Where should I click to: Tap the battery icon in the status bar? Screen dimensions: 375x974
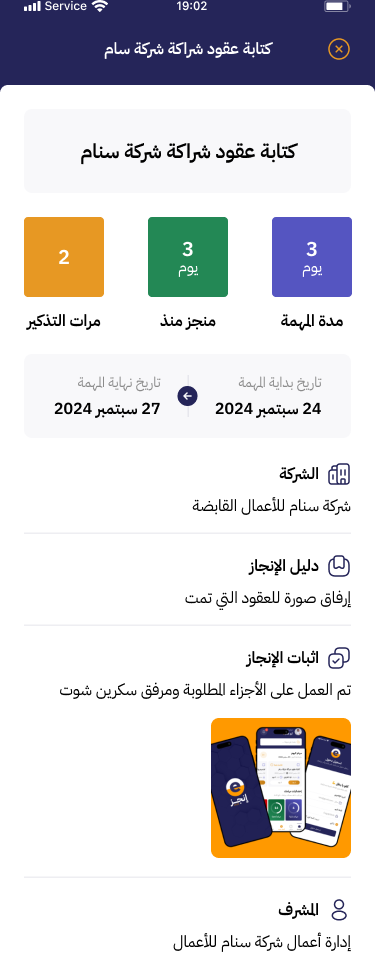click(x=338, y=7)
